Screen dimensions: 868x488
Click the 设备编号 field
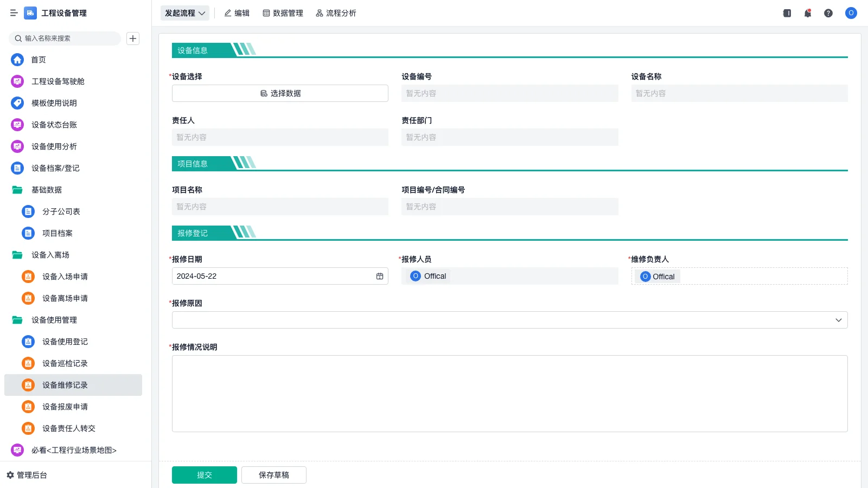click(509, 93)
